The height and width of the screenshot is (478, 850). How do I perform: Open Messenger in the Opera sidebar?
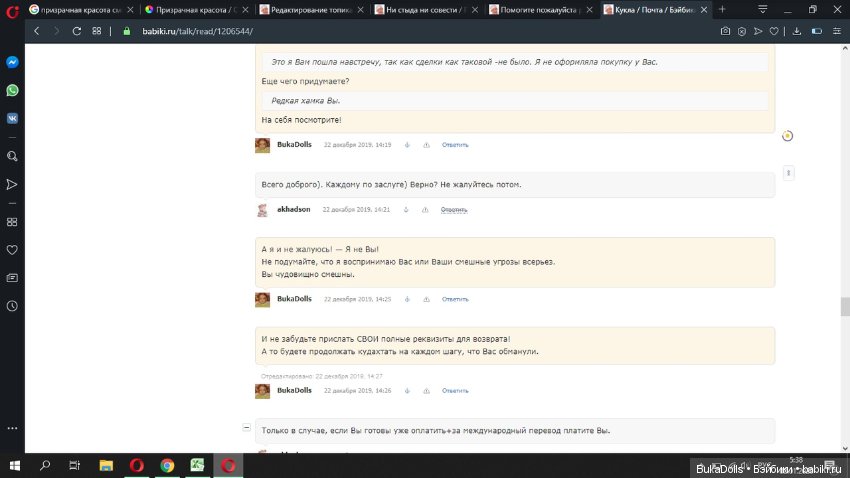tap(12, 62)
